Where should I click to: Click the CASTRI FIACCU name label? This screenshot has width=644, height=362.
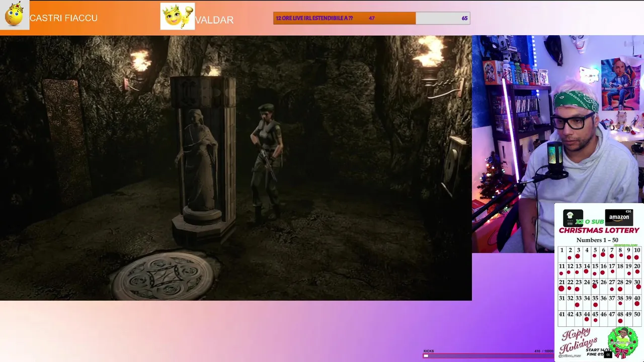pos(63,18)
